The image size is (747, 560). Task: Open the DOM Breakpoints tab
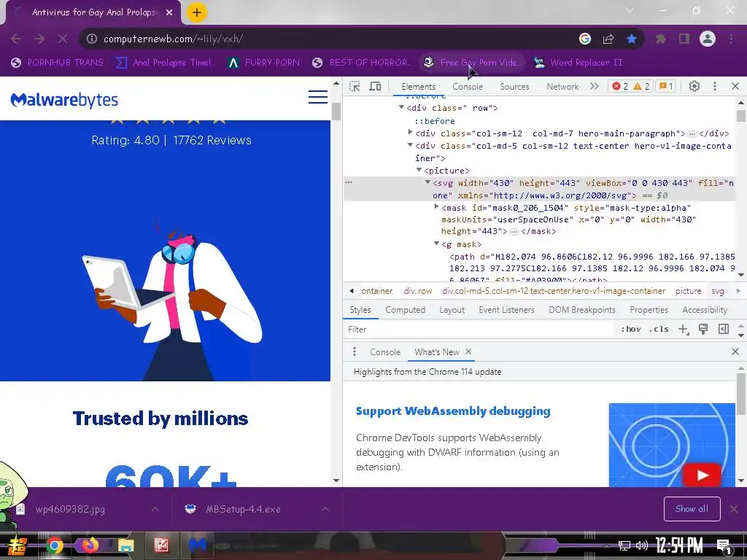tap(581, 309)
